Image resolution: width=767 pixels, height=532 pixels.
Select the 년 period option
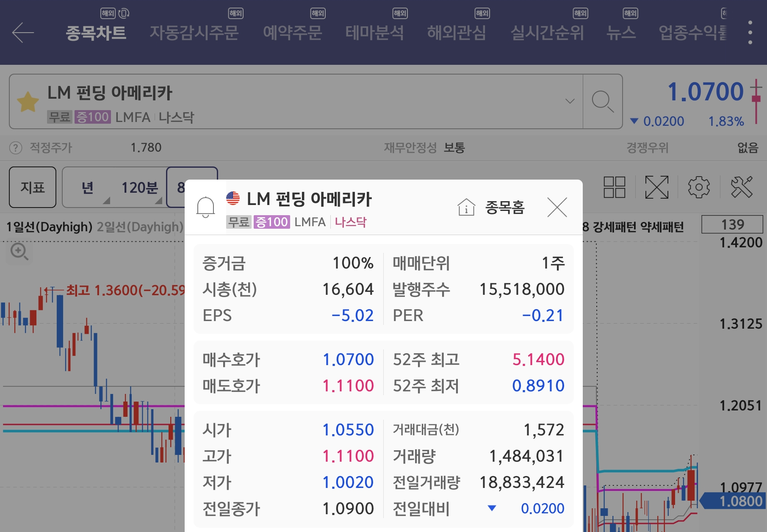pyautogui.click(x=88, y=187)
